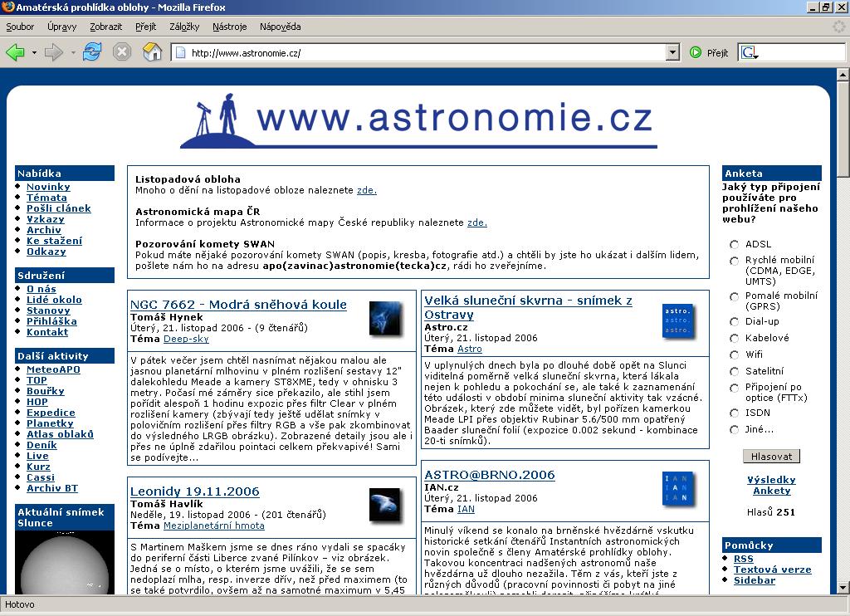Click the Stop loading icon
850x616 pixels.
pos(122,52)
